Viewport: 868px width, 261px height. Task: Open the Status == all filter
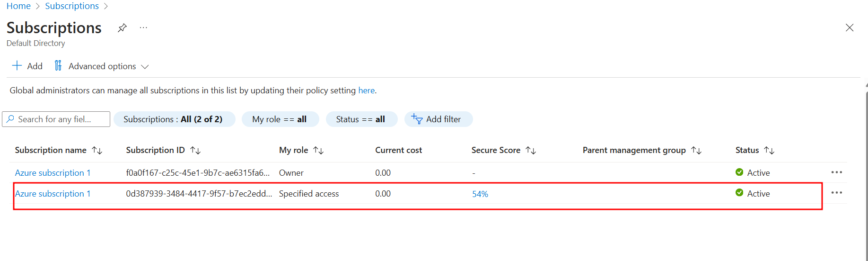(x=361, y=119)
